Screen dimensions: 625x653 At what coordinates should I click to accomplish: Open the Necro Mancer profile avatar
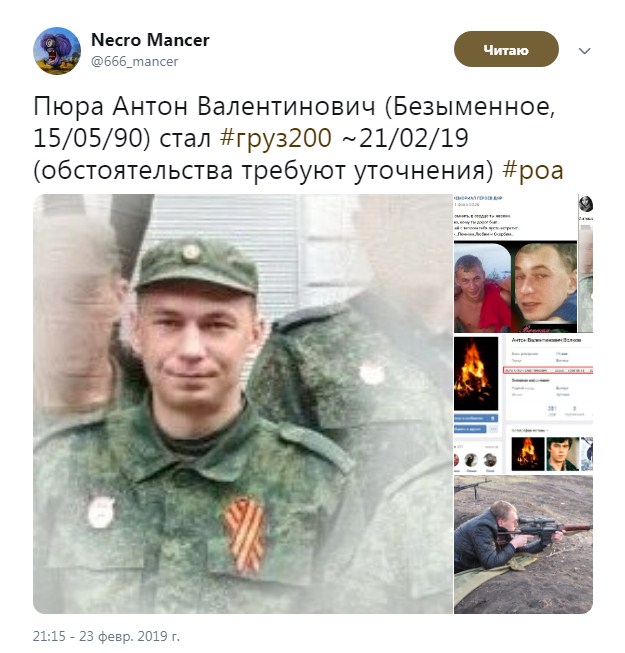(x=57, y=51)
